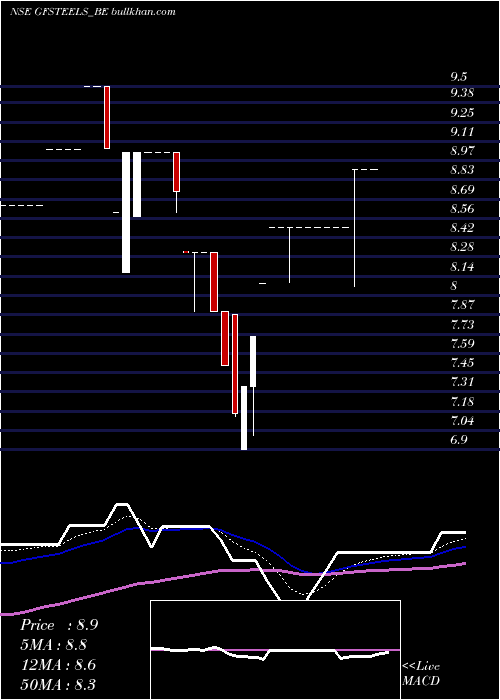Click the 7.31 price axis label
The image size is (500, 700).
[462, 382]
